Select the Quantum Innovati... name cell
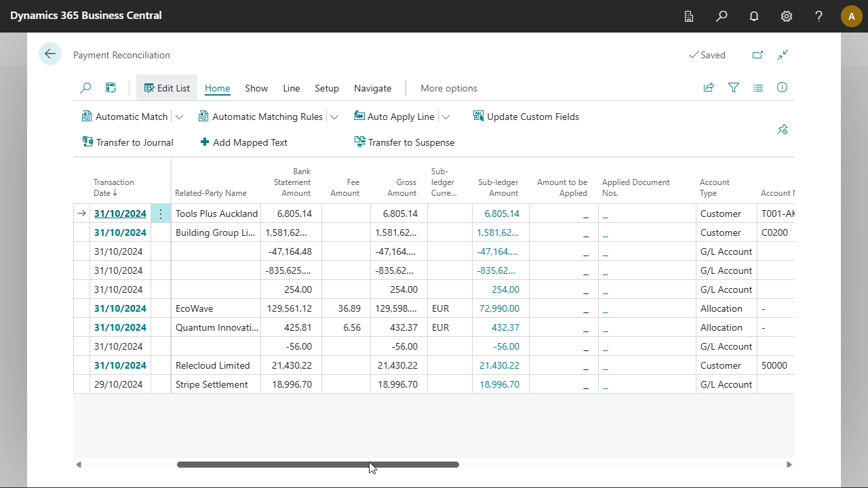This screenshot has width=868, height=488. click(x=216, y=327)
